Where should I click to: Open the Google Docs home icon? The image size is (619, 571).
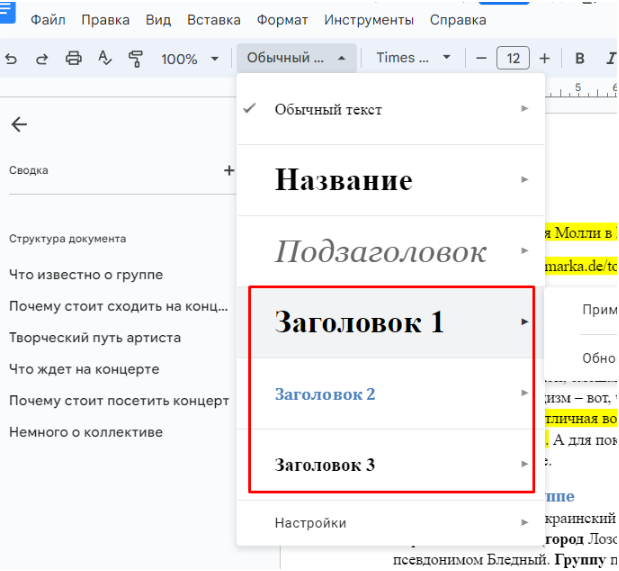pos(7,12)
